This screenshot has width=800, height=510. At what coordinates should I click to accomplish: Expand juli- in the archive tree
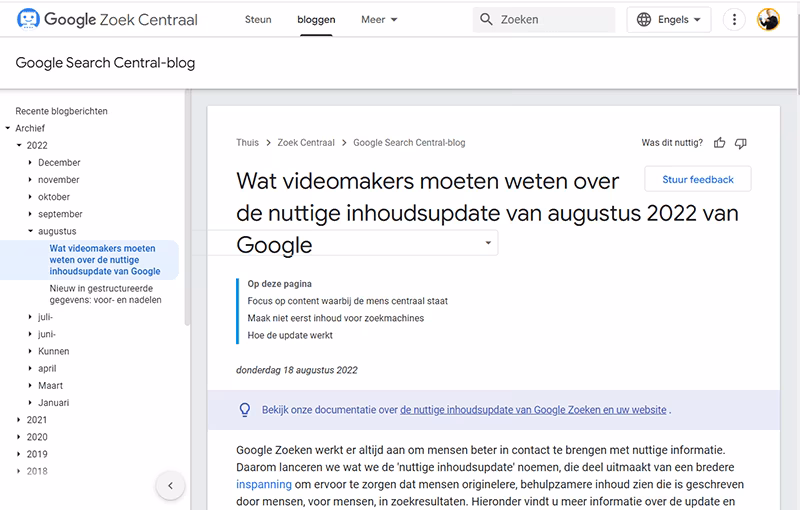(x=30, y=317)
